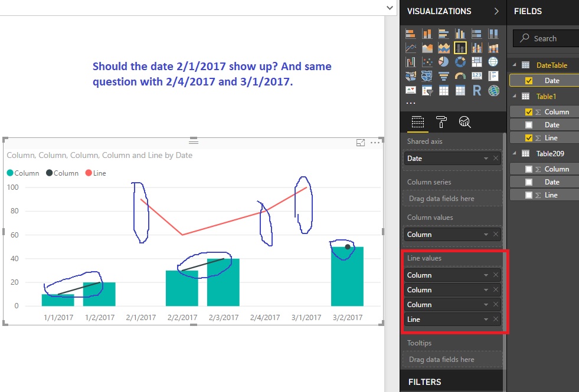Select the Shape map visual
Image resolution: width=579 pixels, height=392 pixels.
[x=427, y=76]
